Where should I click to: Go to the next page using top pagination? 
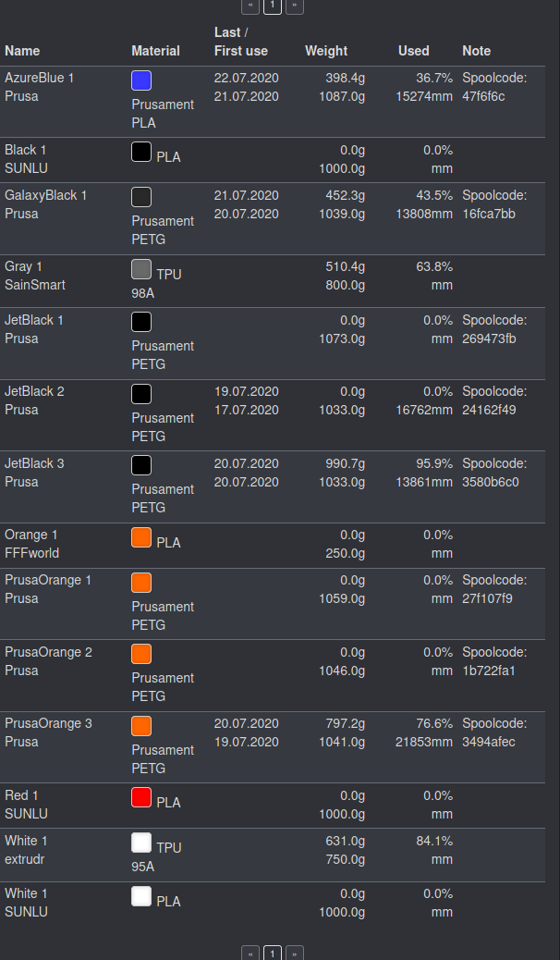[x=294, y=6]
